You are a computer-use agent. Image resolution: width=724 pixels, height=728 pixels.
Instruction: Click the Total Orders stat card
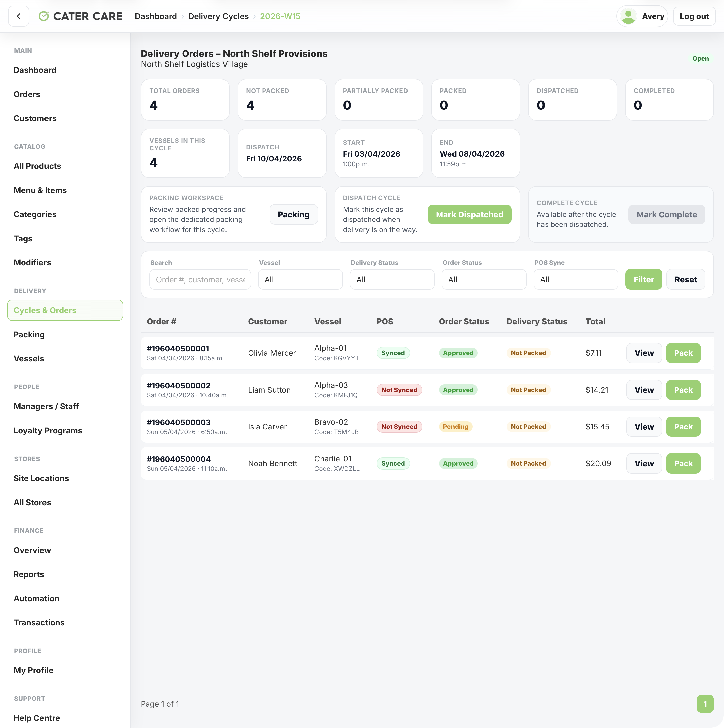click(x=185, y=100)
